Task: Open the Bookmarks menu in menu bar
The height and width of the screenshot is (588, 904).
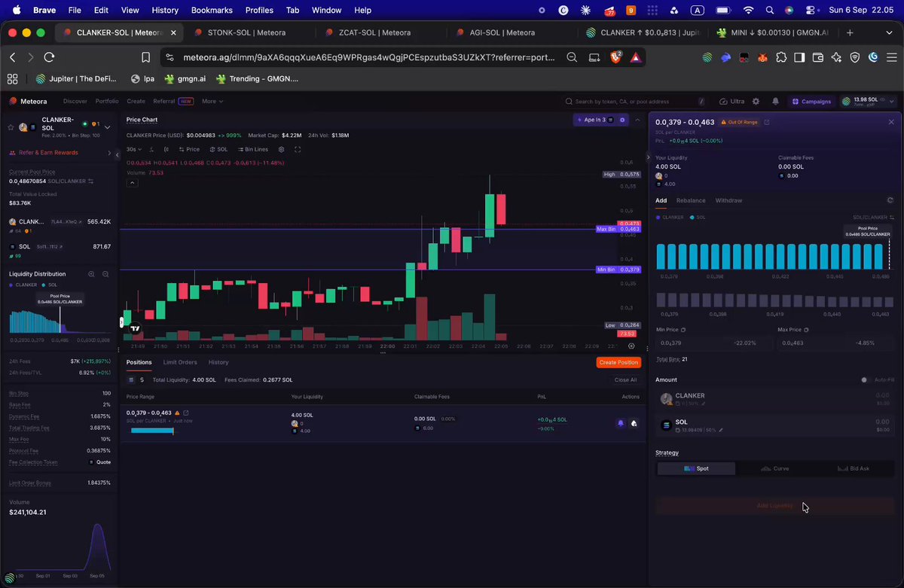Action: (212, 11)
